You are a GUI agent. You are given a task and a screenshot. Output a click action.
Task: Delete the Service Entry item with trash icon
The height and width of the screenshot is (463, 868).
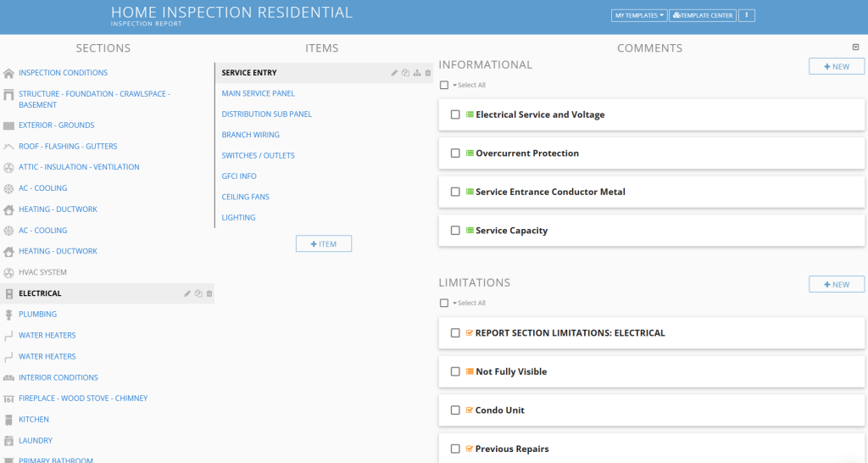pos(428,73)
